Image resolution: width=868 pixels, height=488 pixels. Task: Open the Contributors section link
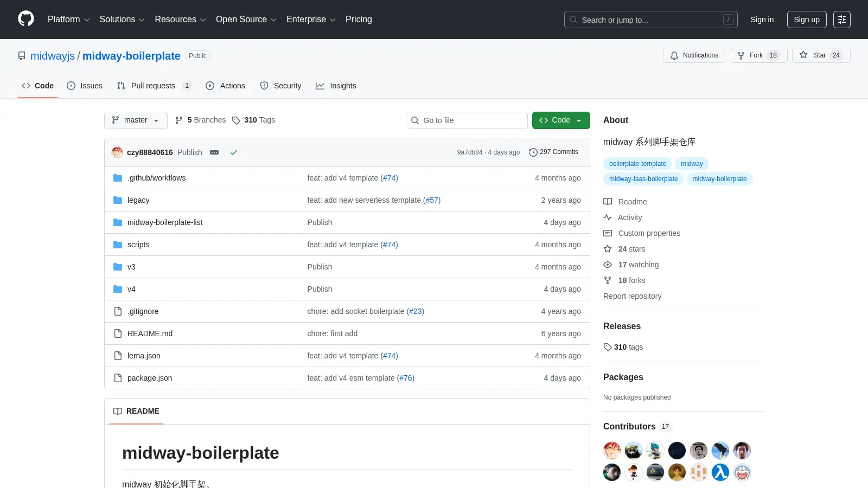[x=637, y=427]
